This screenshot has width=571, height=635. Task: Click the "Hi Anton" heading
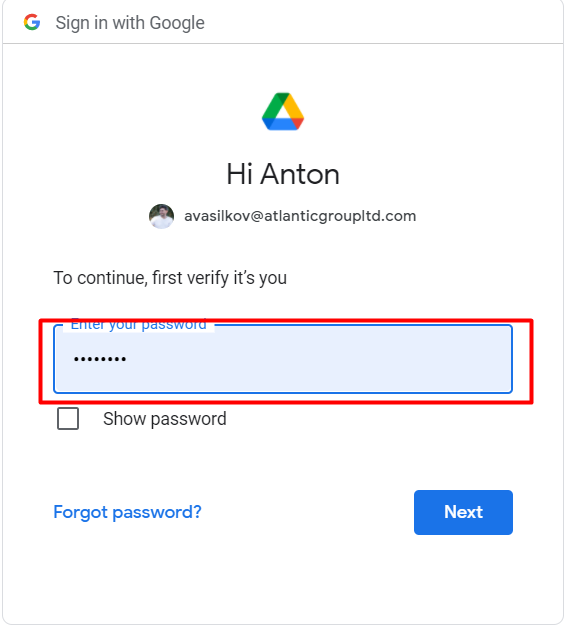tap(283, 174)
